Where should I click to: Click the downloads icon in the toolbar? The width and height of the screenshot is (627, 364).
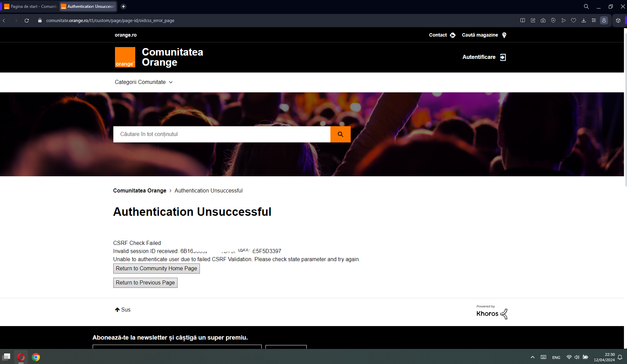[x=583, y=20]
